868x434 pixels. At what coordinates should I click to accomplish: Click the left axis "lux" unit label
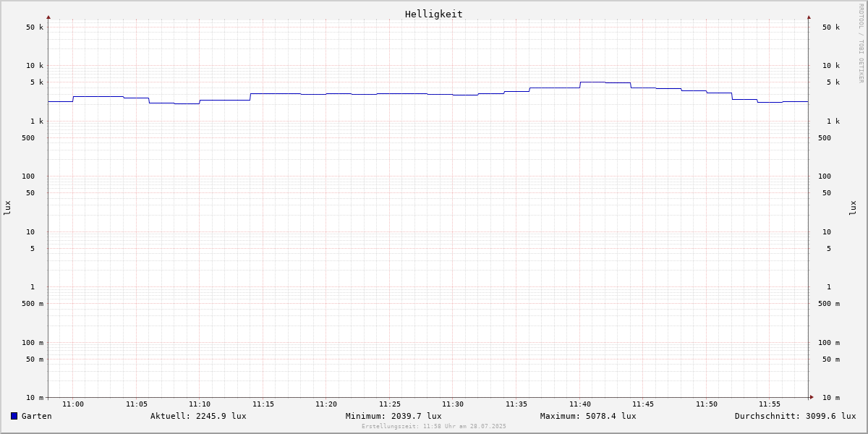tap(7, 208)
